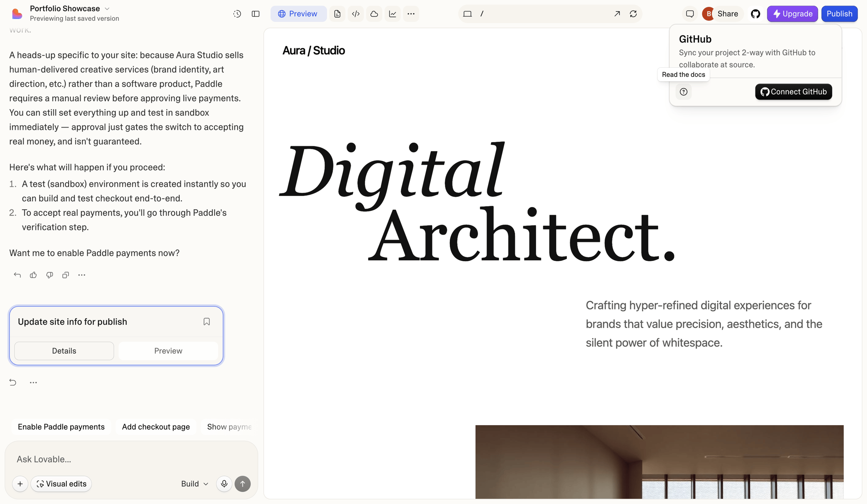Give thumbs down to the message
The height and width of the screenshot is (504, 867).
point(49,275)
